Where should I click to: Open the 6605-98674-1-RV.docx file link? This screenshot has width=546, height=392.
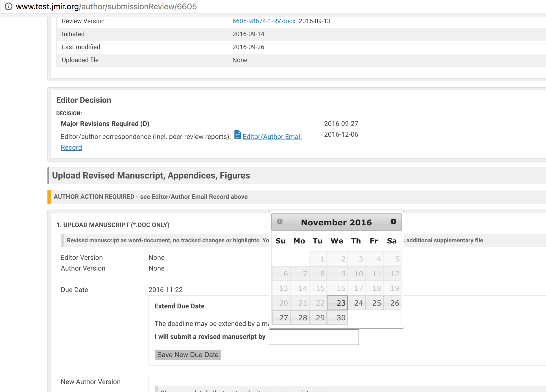tap(264, 21)
